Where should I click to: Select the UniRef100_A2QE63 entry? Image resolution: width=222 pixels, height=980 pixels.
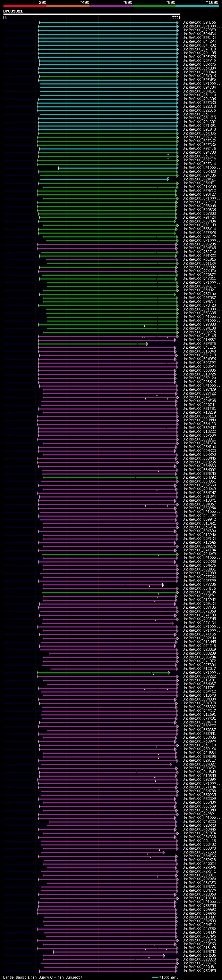click(x=199, y=944)
